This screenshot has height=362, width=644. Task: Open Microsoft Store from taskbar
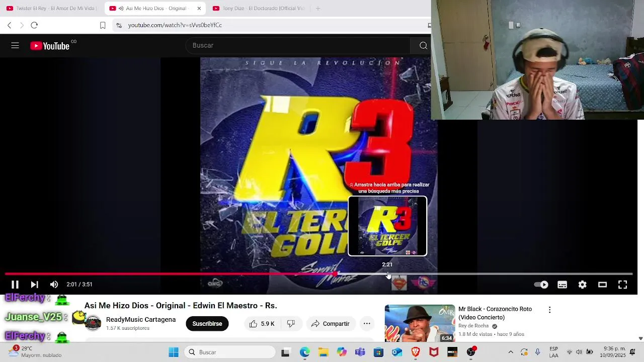click(x=378, y=352)
